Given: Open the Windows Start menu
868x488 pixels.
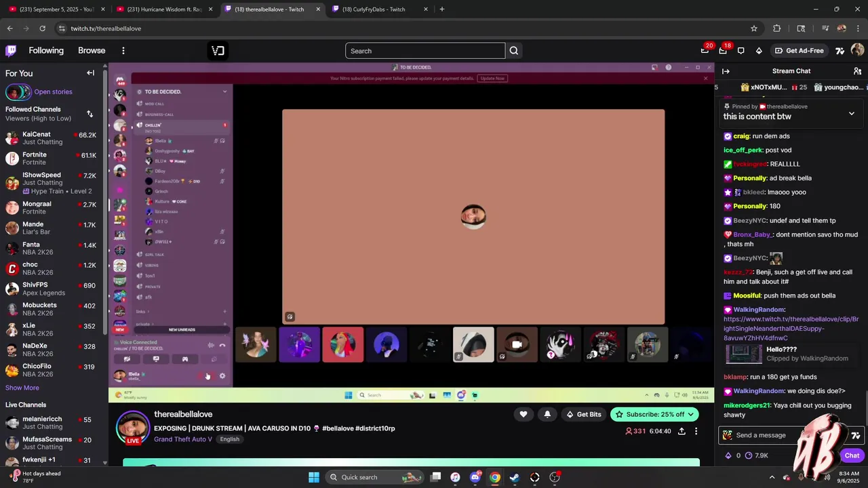Looking at the screenshot, I should (x=314, y=477).
